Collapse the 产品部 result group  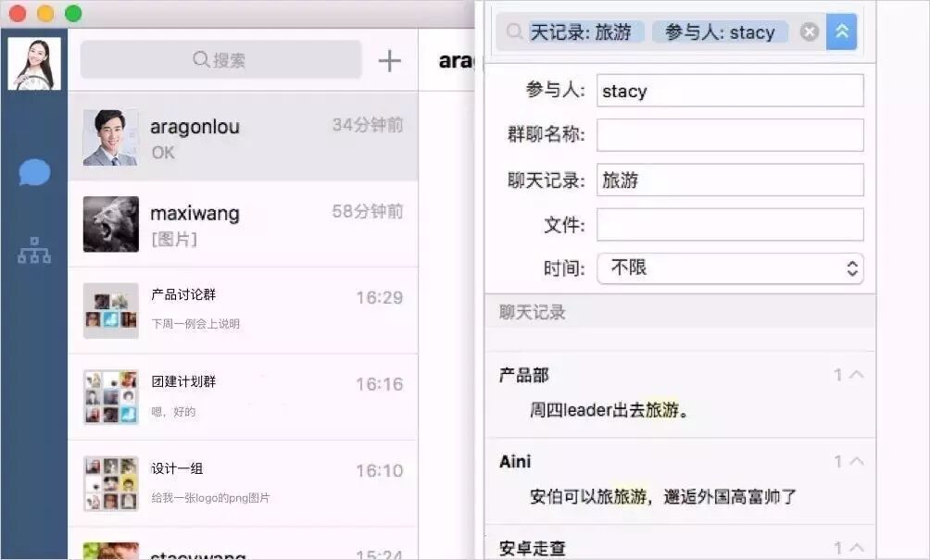[856, 375]
